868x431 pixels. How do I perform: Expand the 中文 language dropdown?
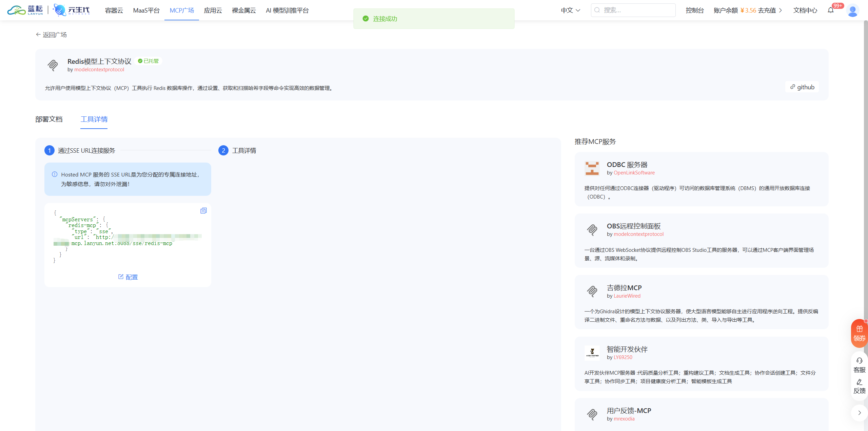pos(570,11)
